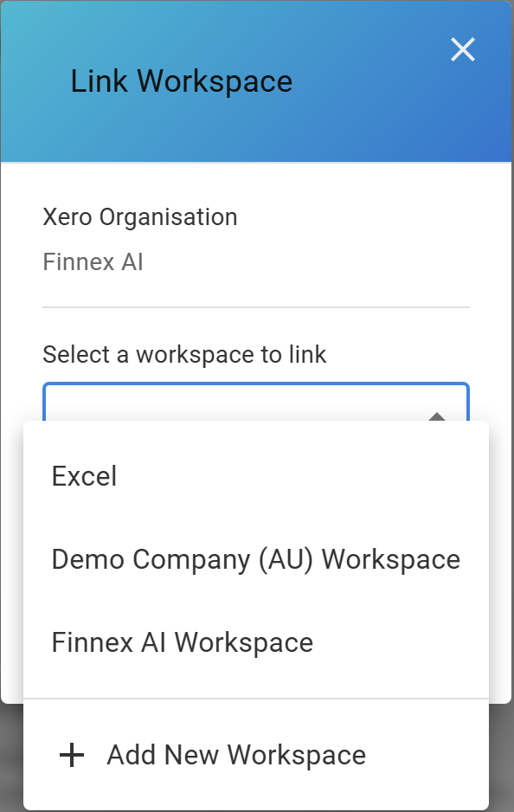Click the divider line under Finnex AI
514x812 pixels.
256,307
